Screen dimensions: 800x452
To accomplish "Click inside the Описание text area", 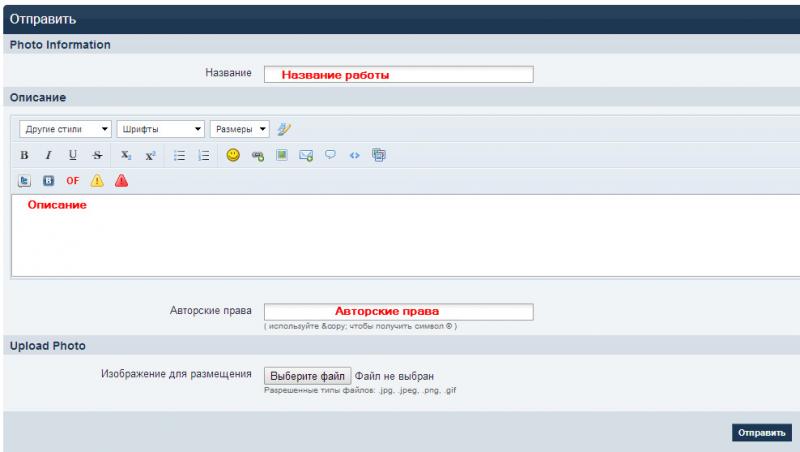I will (x=406, y=236).
